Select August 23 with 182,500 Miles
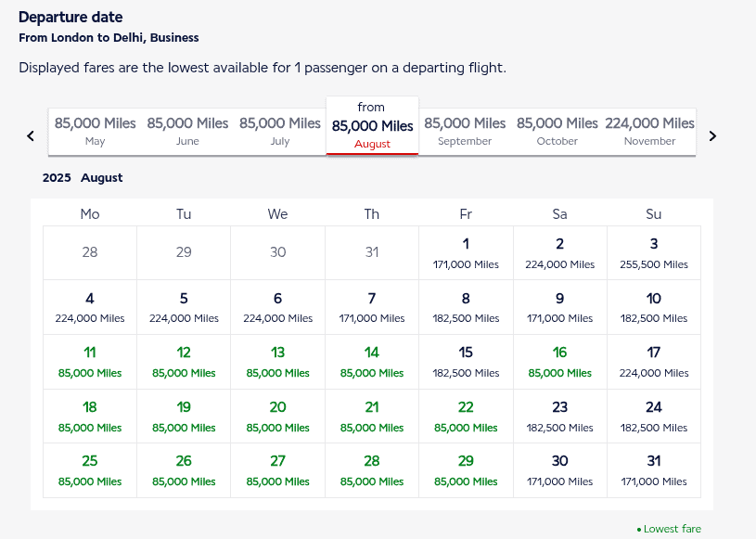This screenshot has height=539, width=756. (559, 416)
